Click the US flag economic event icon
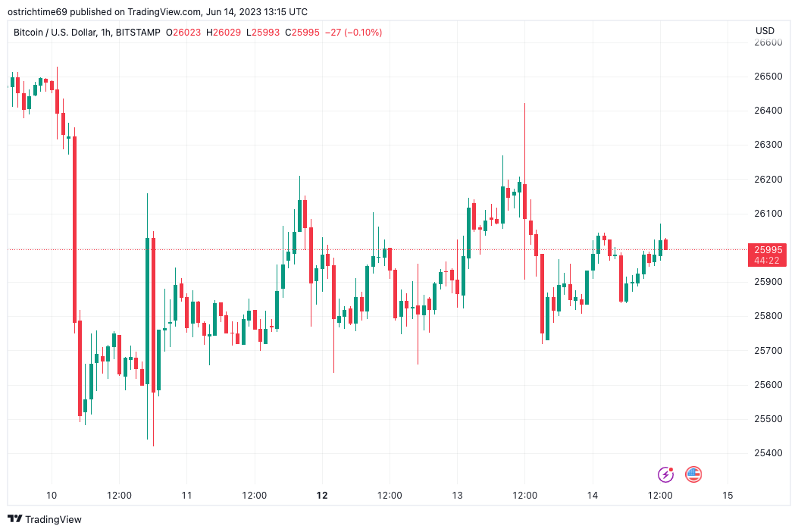The image size is (798, 532). (693, 474)
